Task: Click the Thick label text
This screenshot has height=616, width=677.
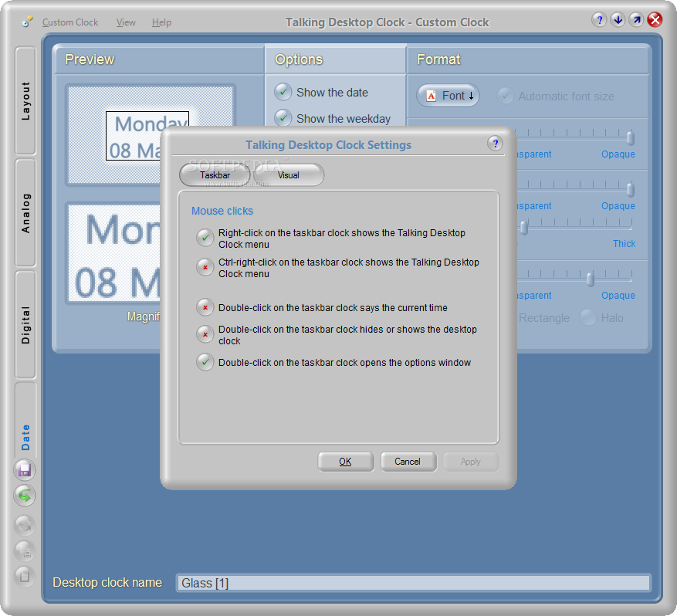Action: tap(624, 243)
